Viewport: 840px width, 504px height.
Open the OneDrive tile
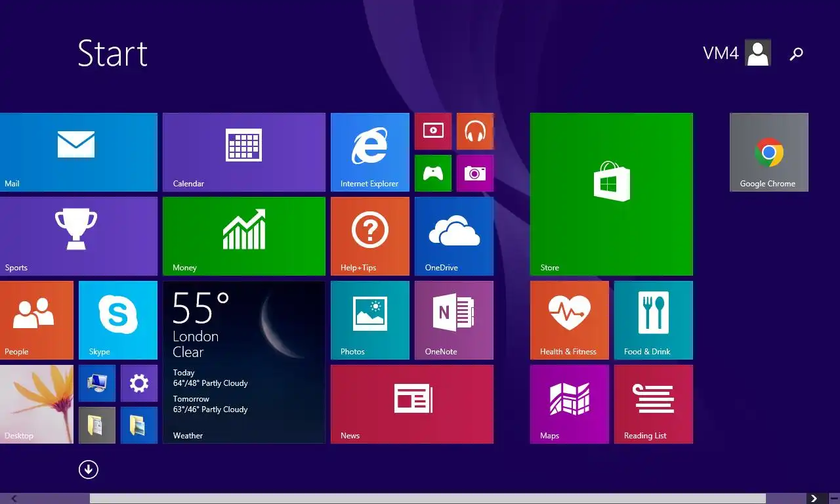[454, 236]
